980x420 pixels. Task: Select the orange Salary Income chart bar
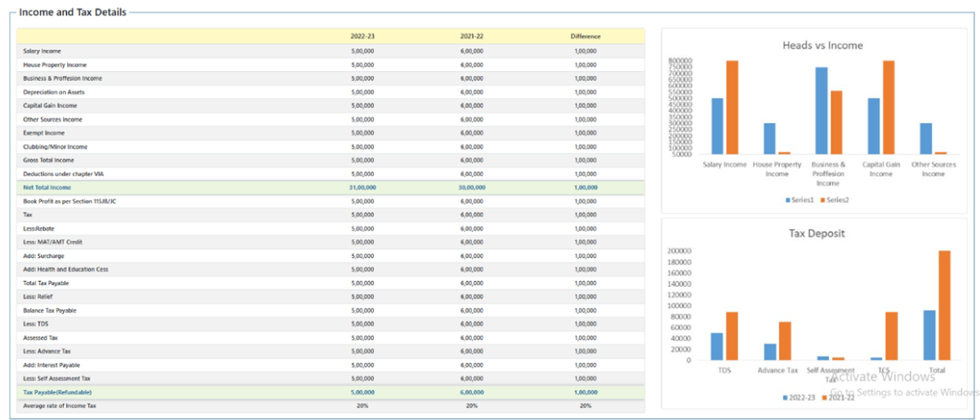(732, 107)
